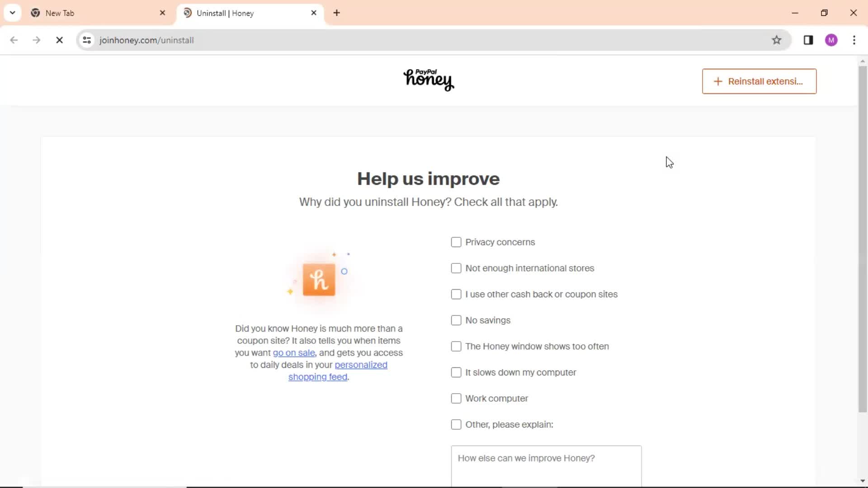
Task: Close the Uninstall | Honey tab
Action: pos(314,13)
